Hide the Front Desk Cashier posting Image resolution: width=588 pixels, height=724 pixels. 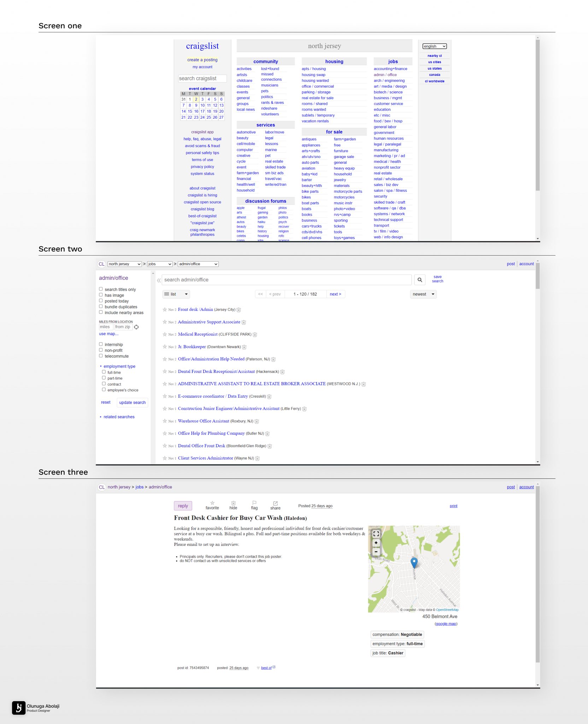(x=233, y=505)
